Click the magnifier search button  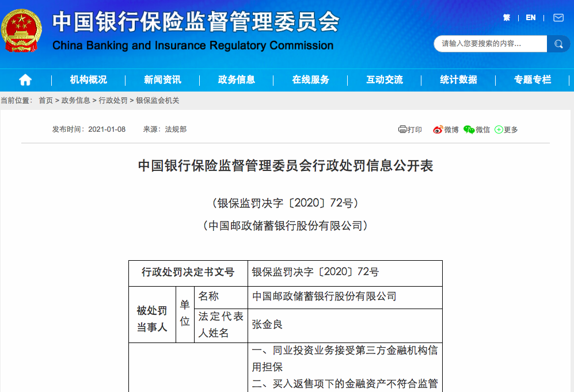coord(558,44)
